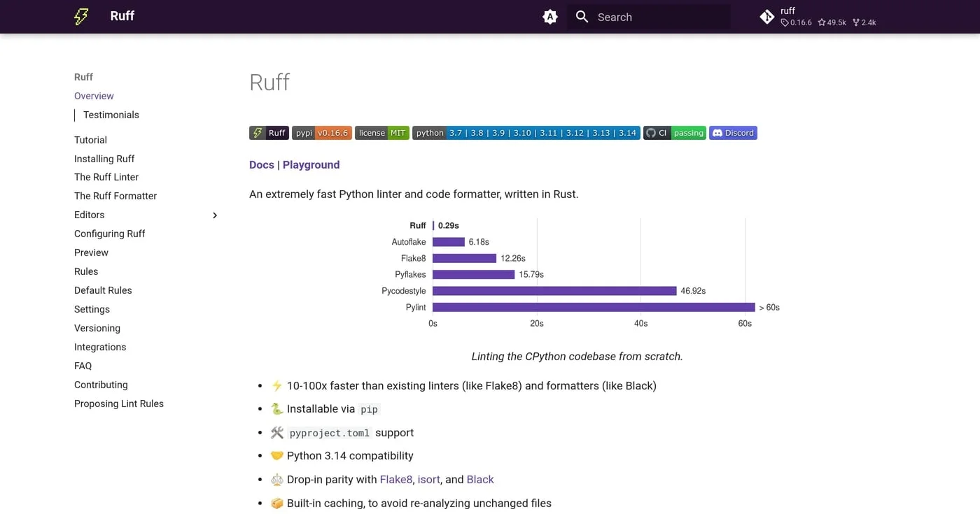Open the Docs link

tap(262, 165)
